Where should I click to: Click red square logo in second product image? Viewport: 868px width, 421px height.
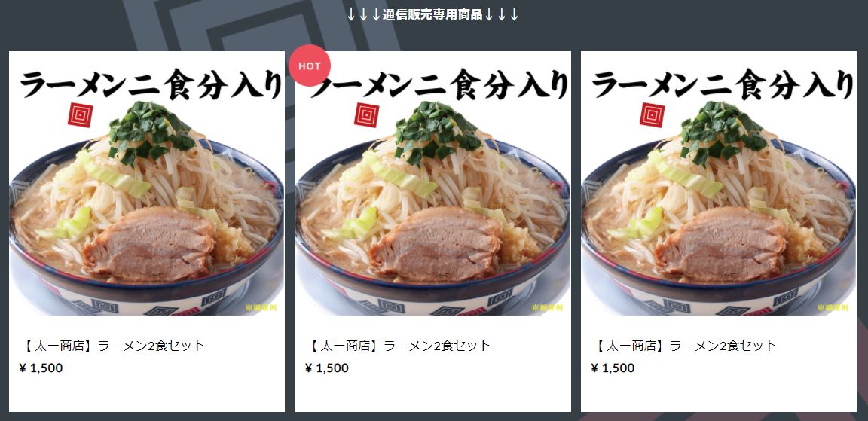[x=366, y=115]
